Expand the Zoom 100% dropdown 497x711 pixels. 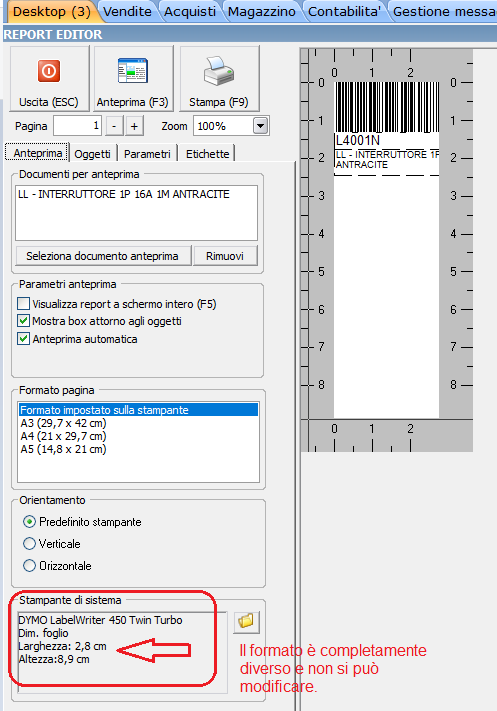point(260,126)
